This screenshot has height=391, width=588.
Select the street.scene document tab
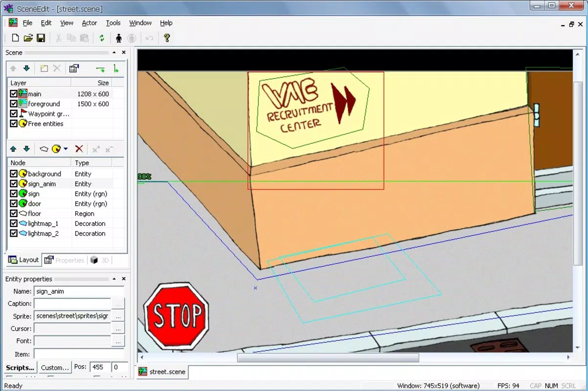pyautogui.click(x=162, y=372)
